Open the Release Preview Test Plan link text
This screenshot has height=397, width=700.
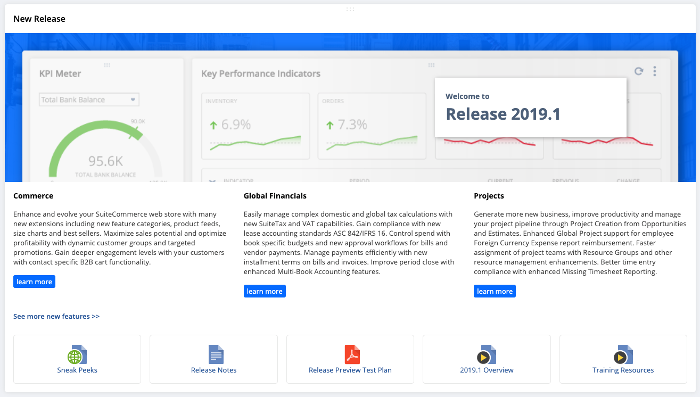(350, 370)
